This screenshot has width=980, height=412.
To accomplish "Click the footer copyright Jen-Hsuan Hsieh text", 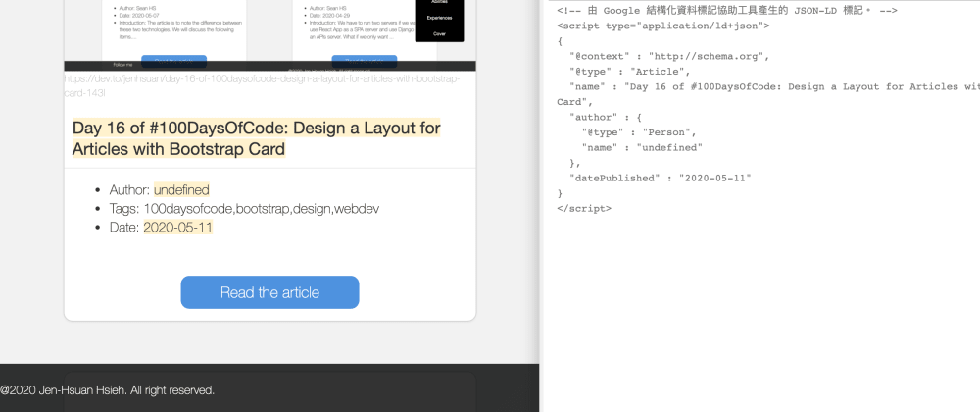I will (108, 390).
